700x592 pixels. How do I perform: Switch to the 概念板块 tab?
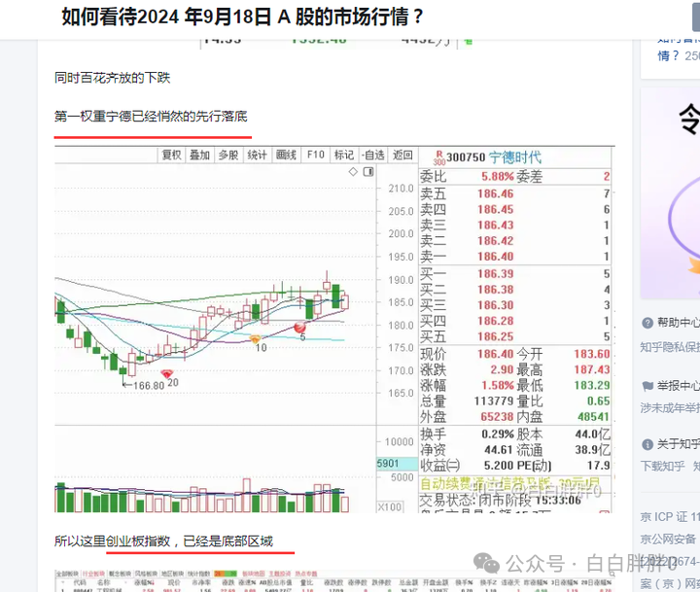pos(121,574)
